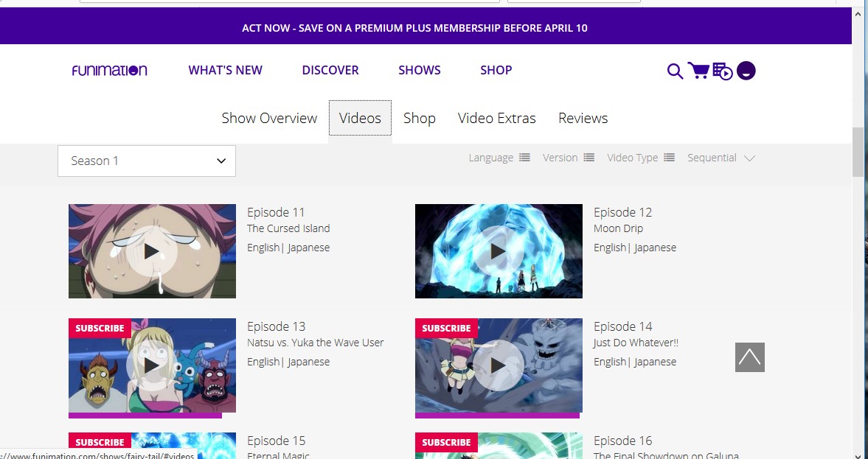Choose Japanese for Episode 14
Image resolution: width=868 pixels, height=459 pixels.
click(655, 362)
